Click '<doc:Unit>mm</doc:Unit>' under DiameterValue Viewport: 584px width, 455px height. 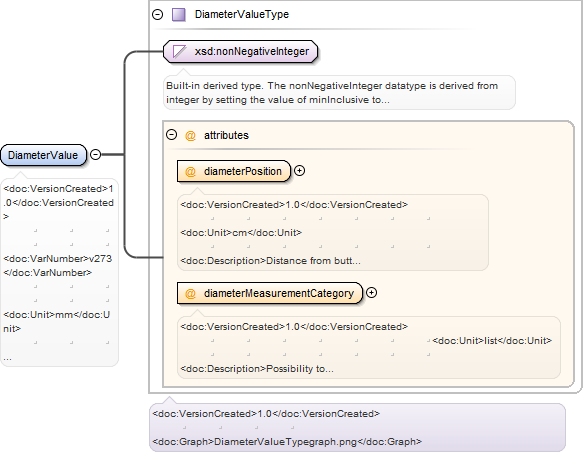tap(57, 322)
